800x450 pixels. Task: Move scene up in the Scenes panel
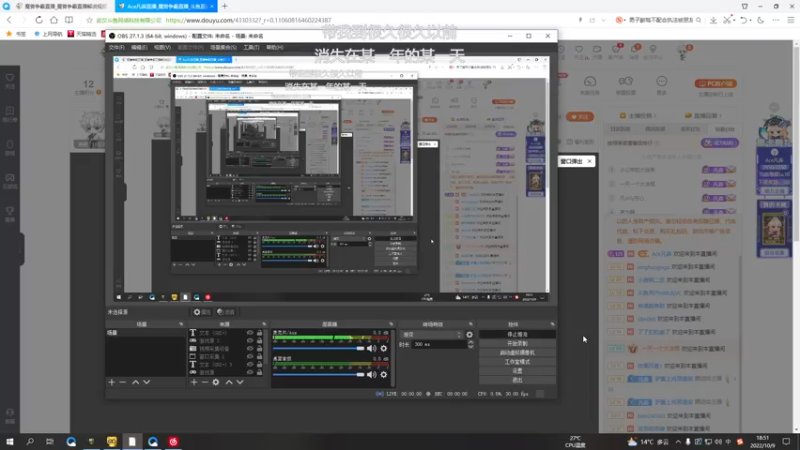(136, 382)
